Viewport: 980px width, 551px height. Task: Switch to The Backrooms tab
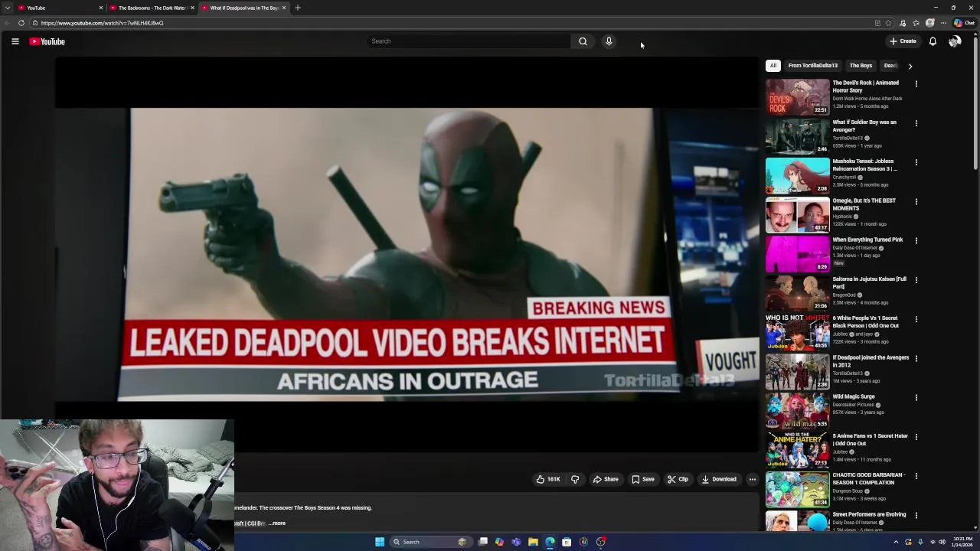pos(152,8)
